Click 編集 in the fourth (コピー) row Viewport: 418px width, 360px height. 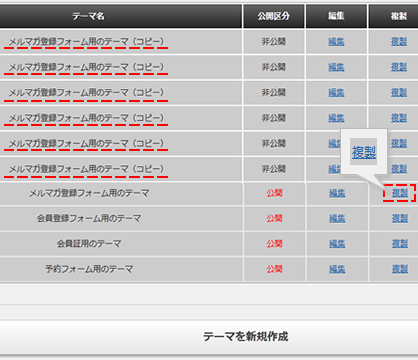click(x=336, y=118)
